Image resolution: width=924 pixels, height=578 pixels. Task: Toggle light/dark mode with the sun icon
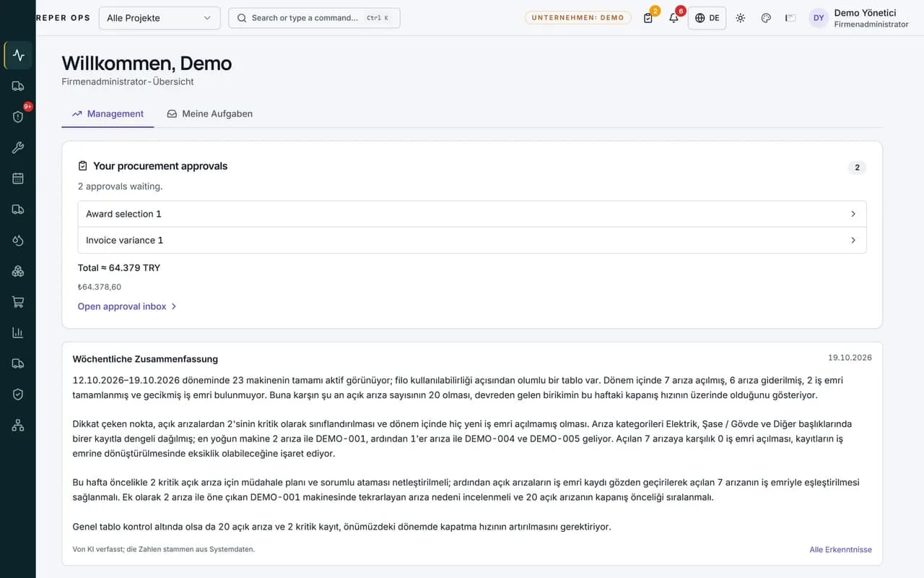coord(741,18)
